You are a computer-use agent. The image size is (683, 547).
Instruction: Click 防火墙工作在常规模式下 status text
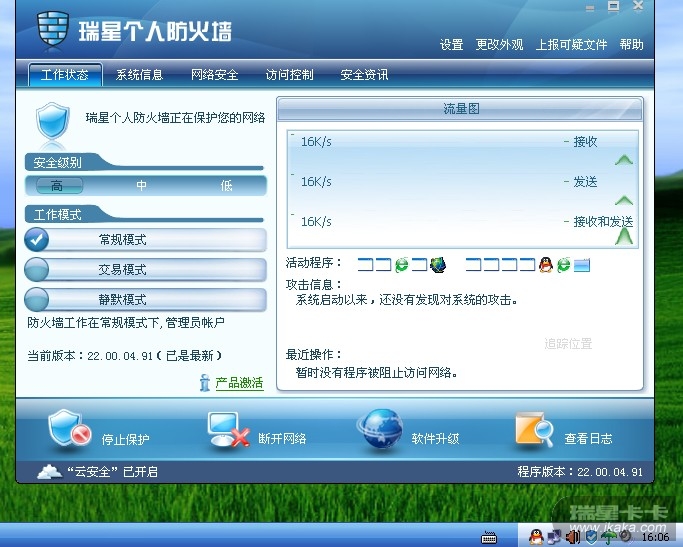pos(126,323)
